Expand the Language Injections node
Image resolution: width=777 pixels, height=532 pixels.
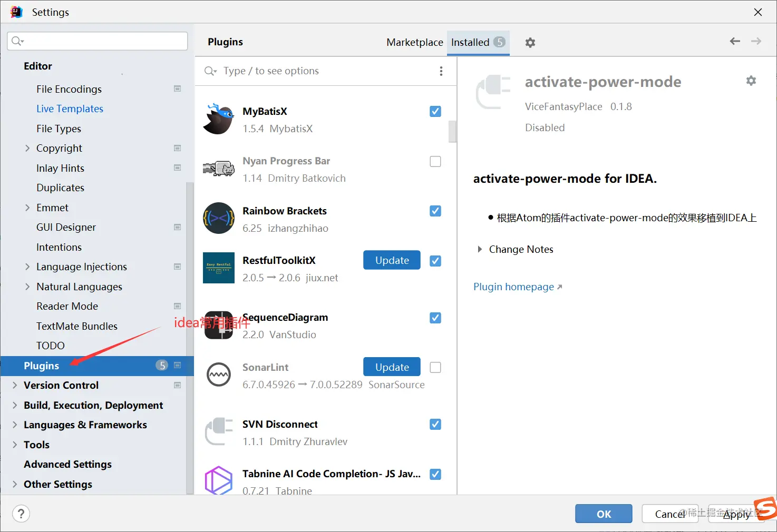tap(27, 267)
